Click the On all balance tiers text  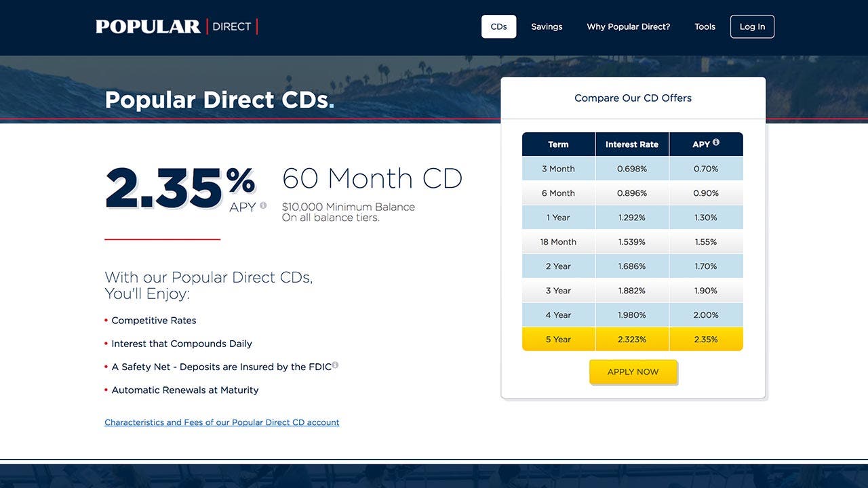[x=331, y=218]
